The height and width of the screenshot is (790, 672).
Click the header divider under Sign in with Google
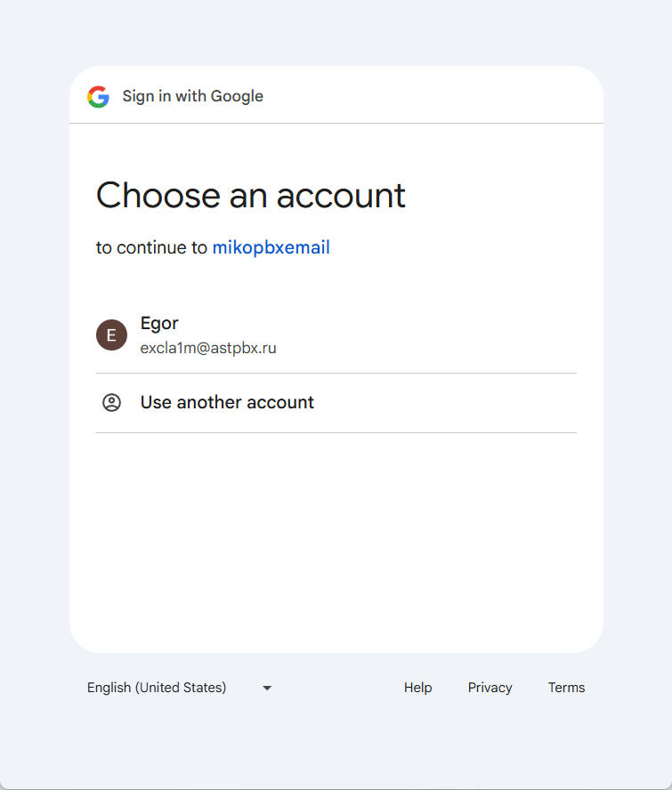336,123
